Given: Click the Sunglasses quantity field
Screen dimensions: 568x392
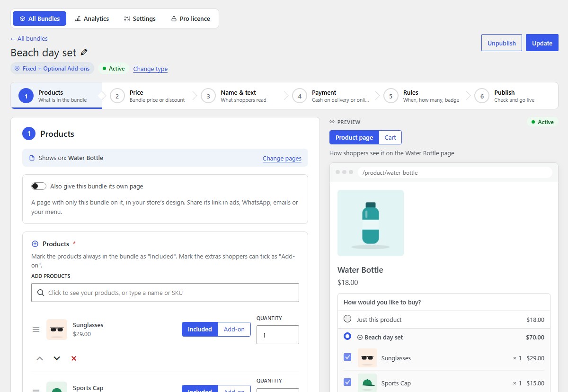Looking at the screenshot, I should (x=278, y=335).
